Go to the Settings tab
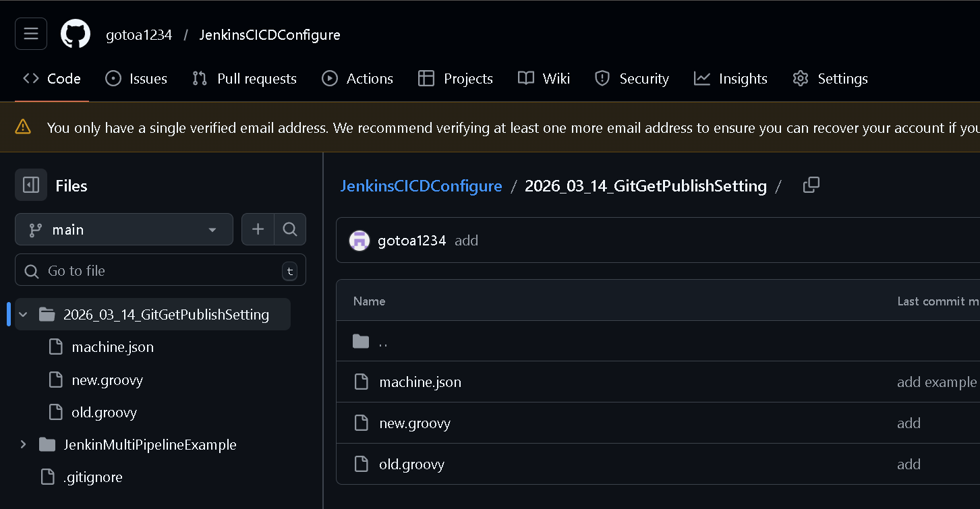The image size is (980, 509). coord(830,79)
